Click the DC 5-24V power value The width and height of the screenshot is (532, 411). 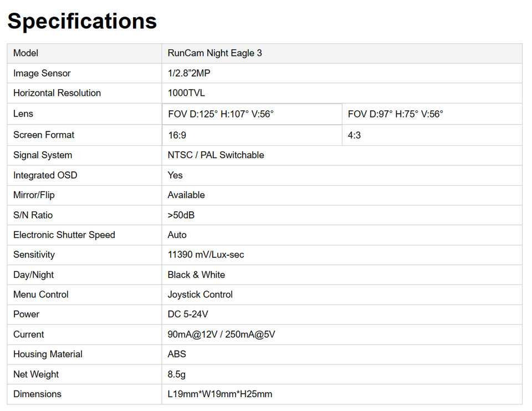[188, 314]
